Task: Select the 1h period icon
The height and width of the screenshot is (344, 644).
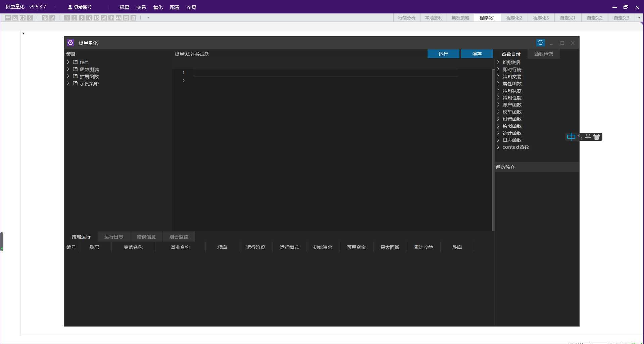Action: coord(111,18)
